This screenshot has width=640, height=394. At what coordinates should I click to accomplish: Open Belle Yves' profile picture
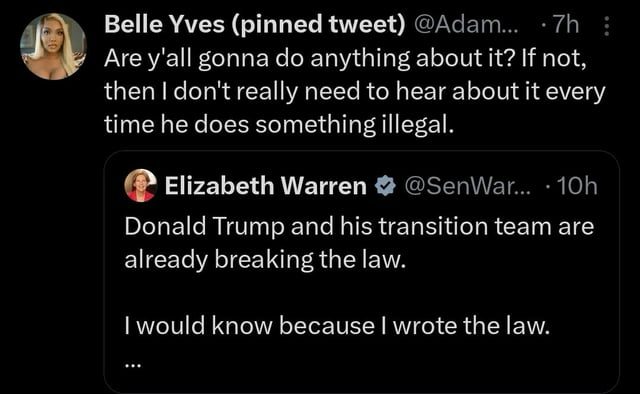53,46
